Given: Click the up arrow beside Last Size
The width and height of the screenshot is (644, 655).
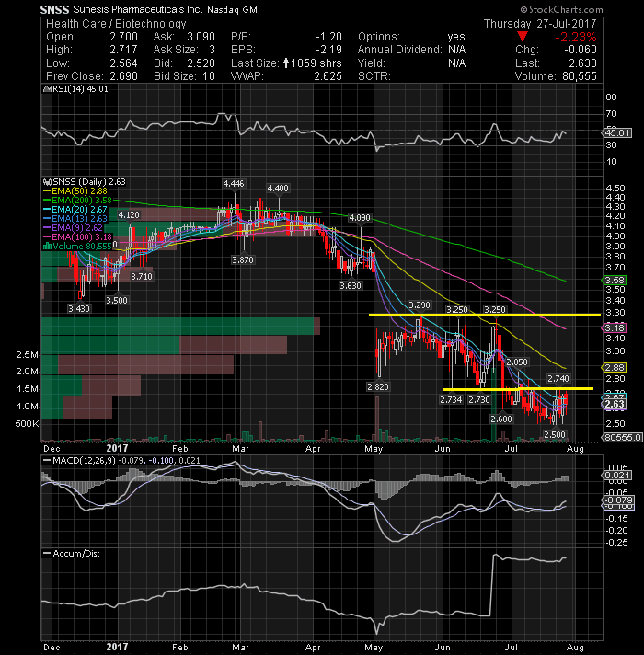Looking at the screenshot, I should [286, 63].
